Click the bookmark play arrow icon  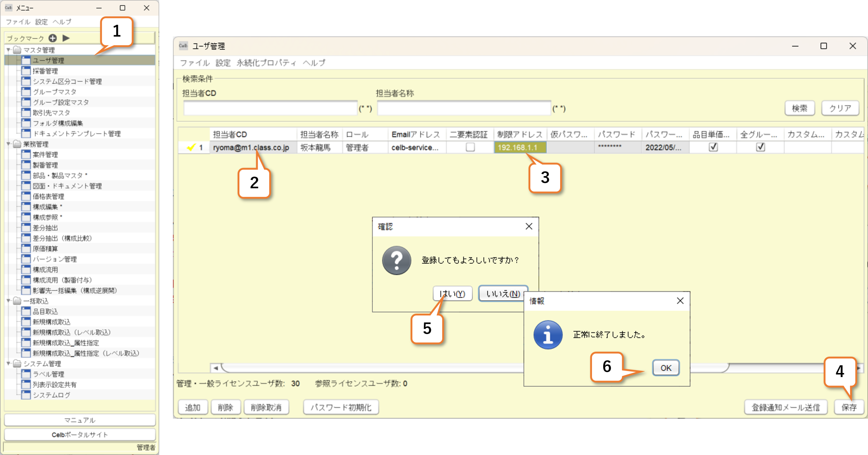coord(66,38)
